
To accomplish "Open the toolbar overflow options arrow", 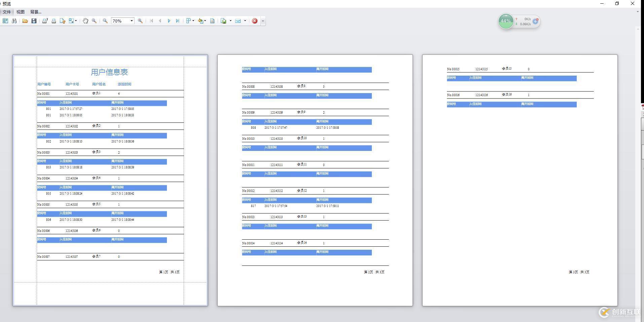I will [263, 21].
